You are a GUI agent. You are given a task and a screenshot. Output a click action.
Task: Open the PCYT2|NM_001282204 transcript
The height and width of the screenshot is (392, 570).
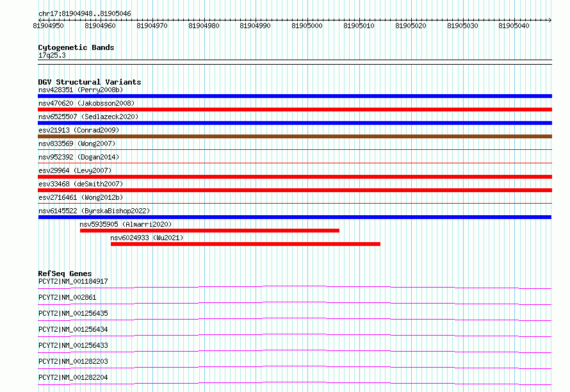tap(73, 377)
